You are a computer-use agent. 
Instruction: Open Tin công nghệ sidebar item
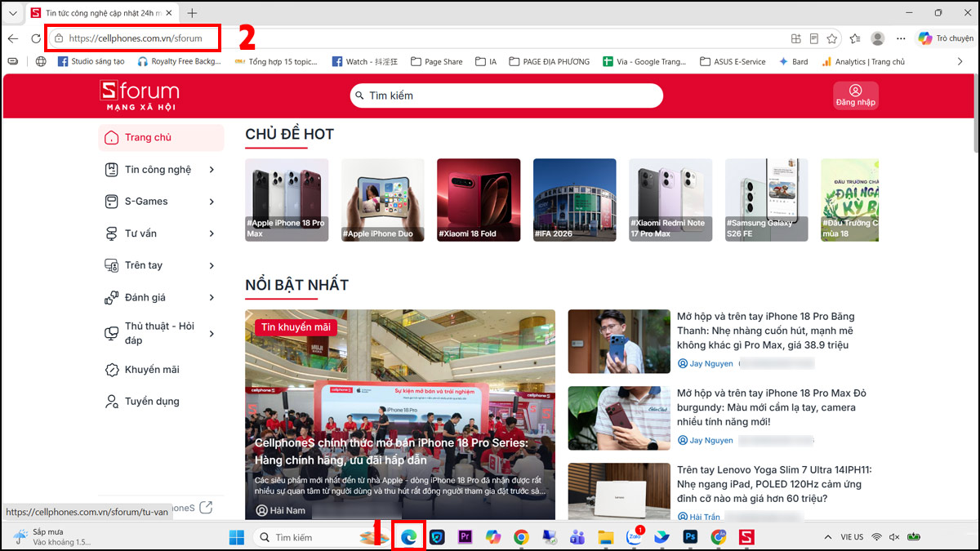pyautogui.click(x=157, y=170)
